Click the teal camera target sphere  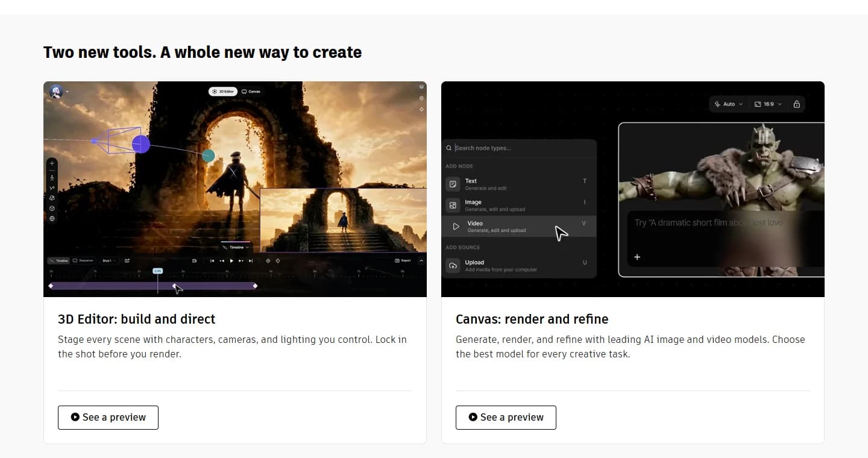(209, 156)
